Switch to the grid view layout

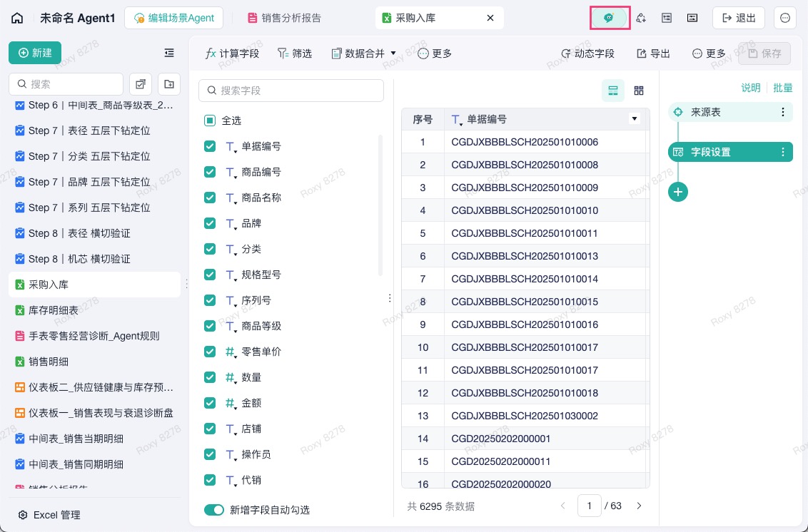(638, 91)
